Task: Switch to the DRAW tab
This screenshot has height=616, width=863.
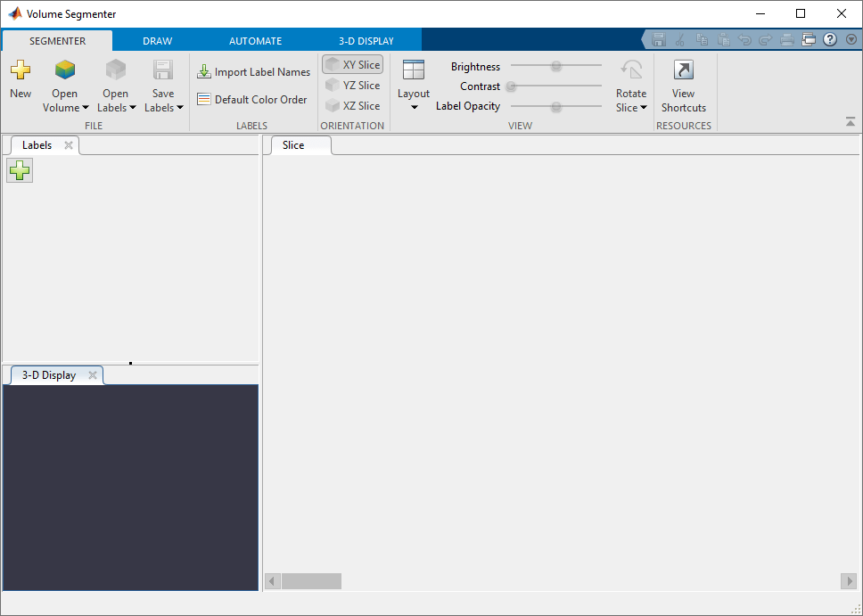Action: click(x=158, y=41)
